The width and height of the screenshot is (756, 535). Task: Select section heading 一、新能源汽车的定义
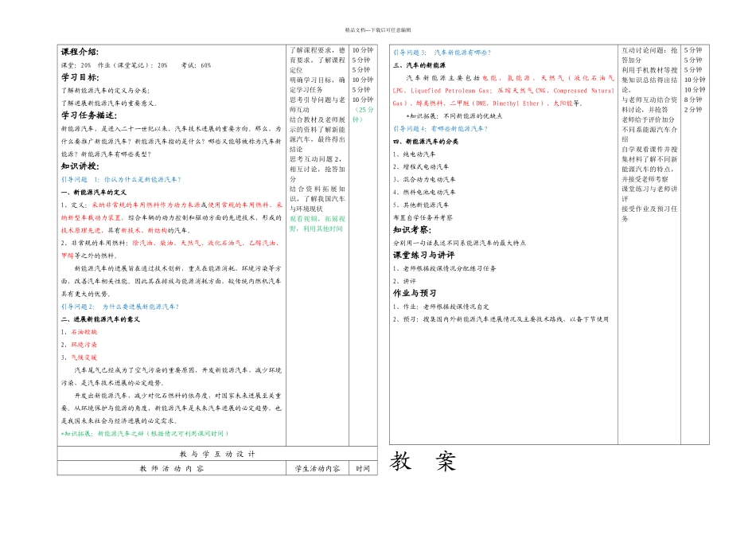point(94,193)
